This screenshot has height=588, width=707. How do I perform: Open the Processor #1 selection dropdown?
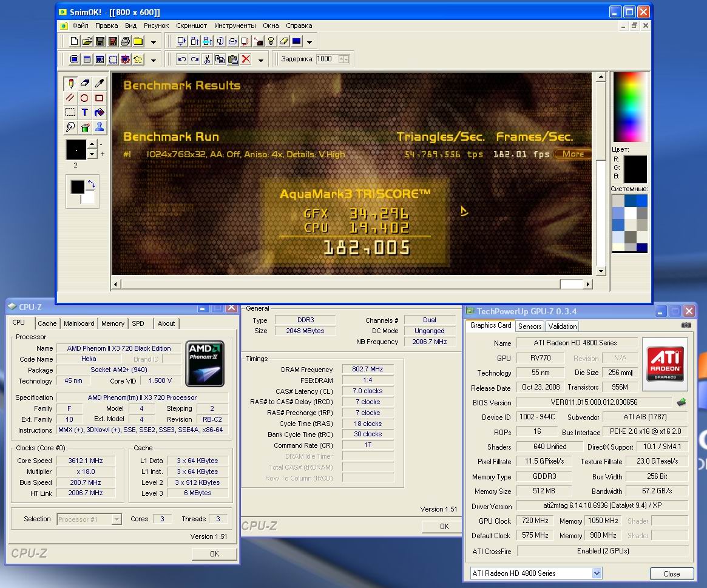tap(117, 519)
